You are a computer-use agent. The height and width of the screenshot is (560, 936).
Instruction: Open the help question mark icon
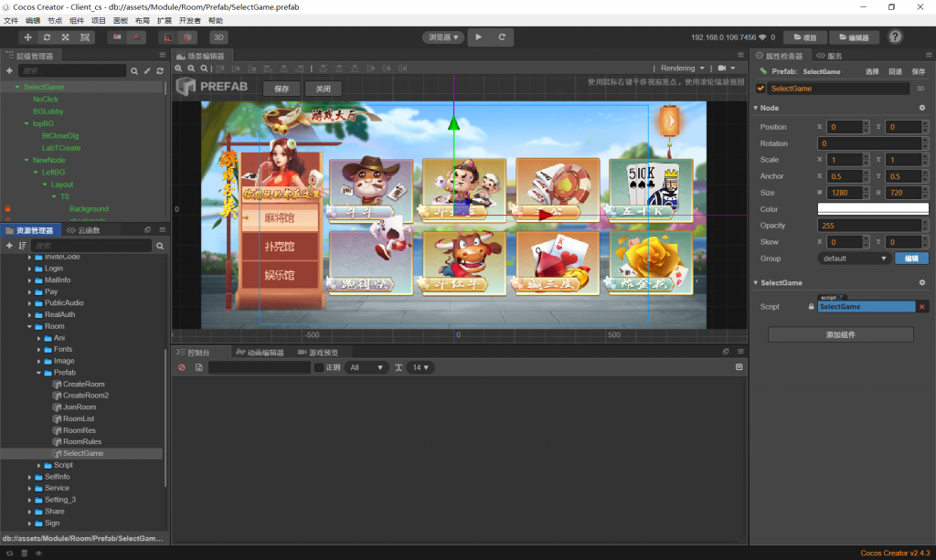point(895,37)
